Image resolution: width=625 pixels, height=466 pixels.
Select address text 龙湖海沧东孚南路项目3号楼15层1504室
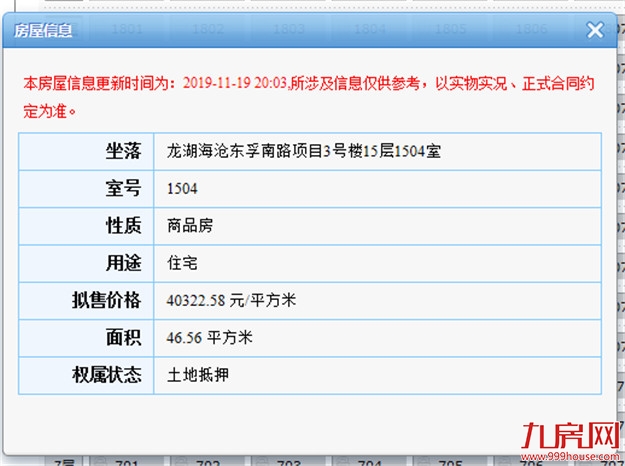click(x=304, y=151)
